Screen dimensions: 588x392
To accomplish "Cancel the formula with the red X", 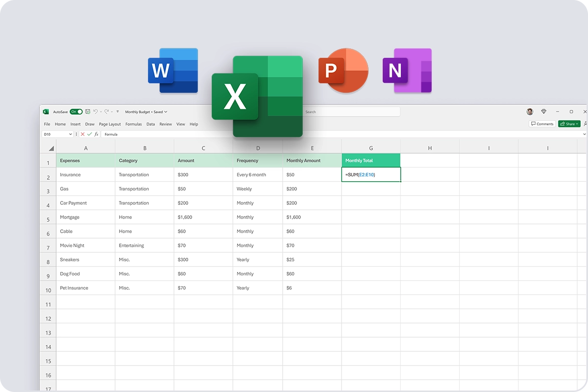I will pos(82,134).
